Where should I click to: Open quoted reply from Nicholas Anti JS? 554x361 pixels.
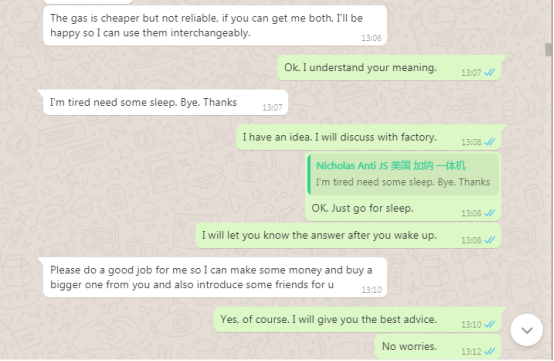[x=403, y=174]
